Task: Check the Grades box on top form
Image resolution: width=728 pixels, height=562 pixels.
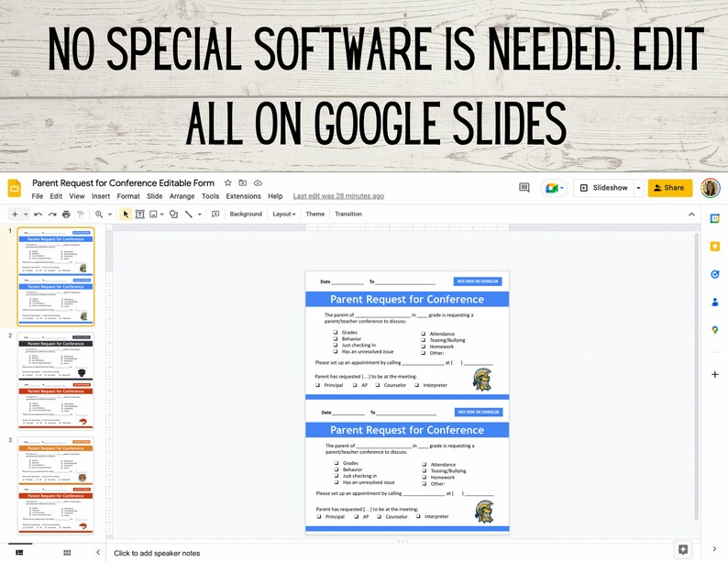Action: click(336, 332)
